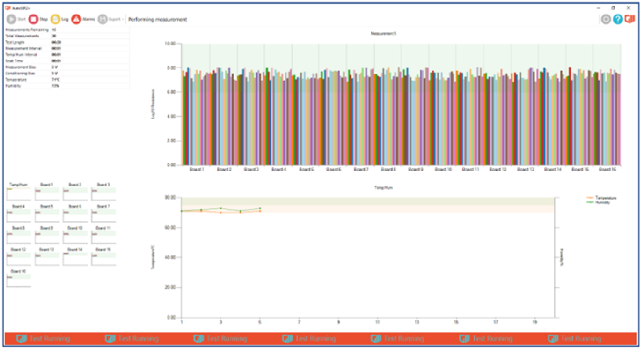
Task: Click the red Stop test icon
Action: click(33, 20)
